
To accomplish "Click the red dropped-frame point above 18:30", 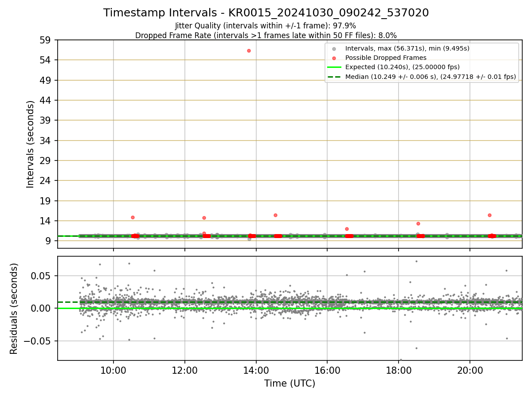I will (418, 223).
